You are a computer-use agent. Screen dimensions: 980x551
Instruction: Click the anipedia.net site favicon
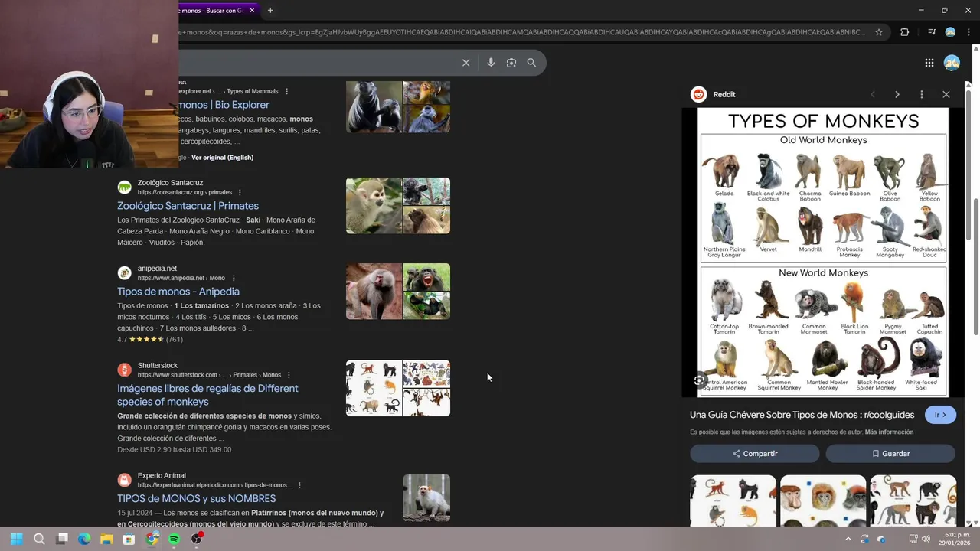click(x=124, y=273)
